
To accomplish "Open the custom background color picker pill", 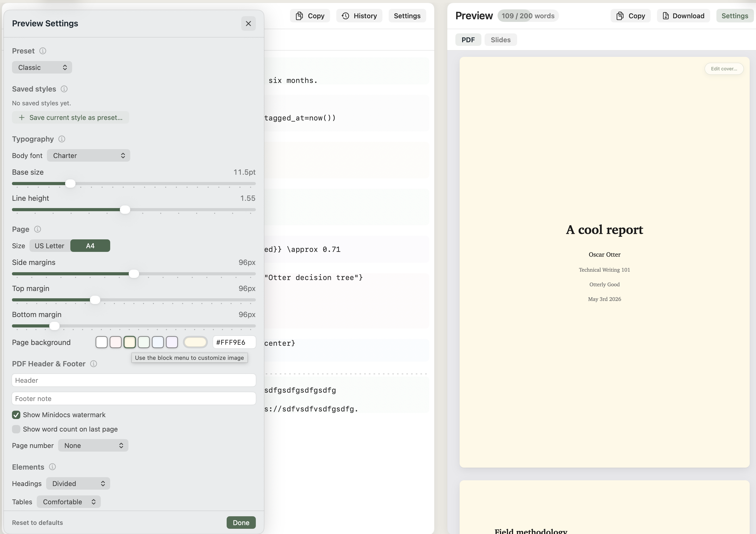I will [x=195, y=342].
